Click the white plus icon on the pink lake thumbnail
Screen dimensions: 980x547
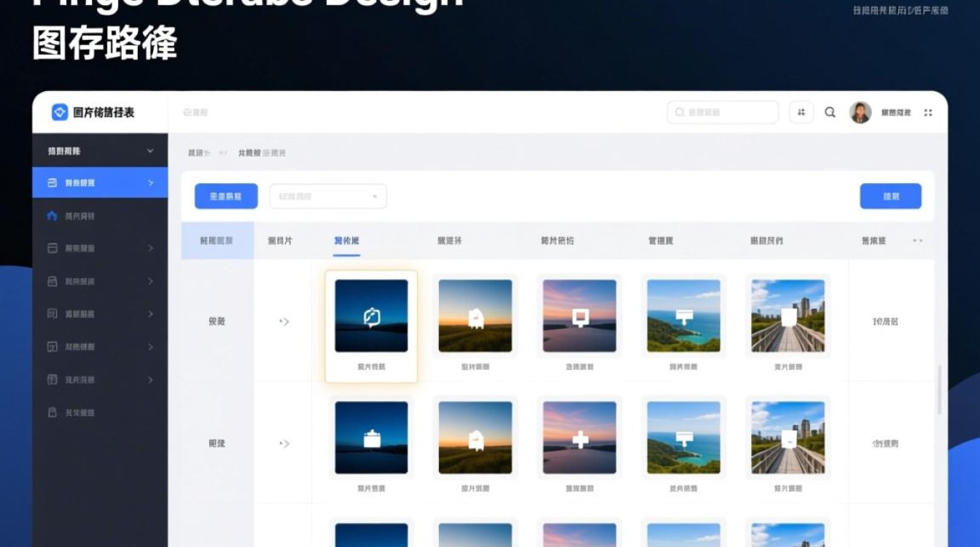coord(580,439)
